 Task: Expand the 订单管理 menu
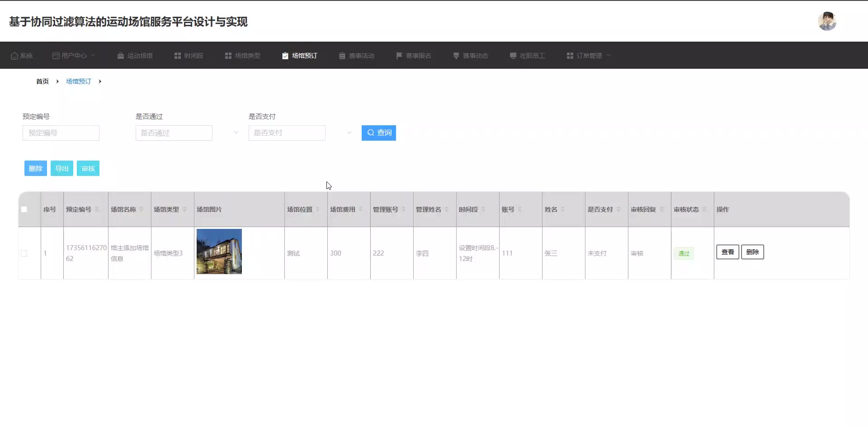pos(589,56)
